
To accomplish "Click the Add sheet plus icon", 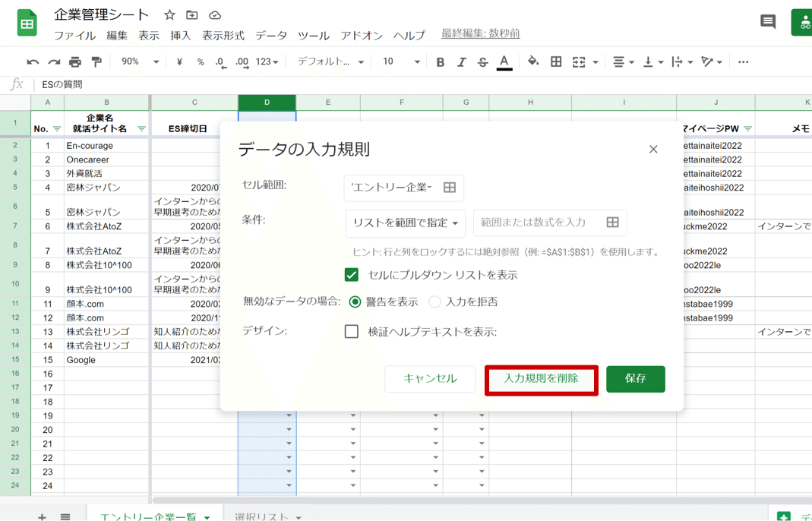I will pyautogui.click(x=42, y=516).
